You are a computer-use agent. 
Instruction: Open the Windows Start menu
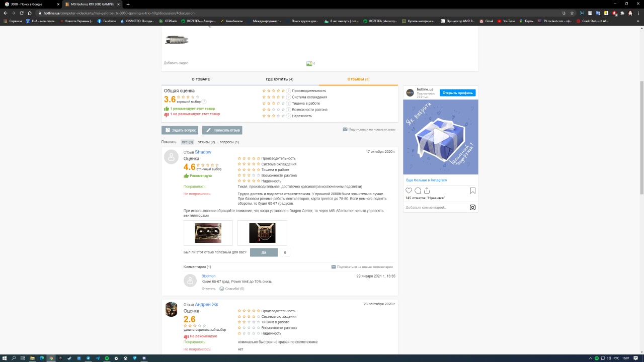5,358
